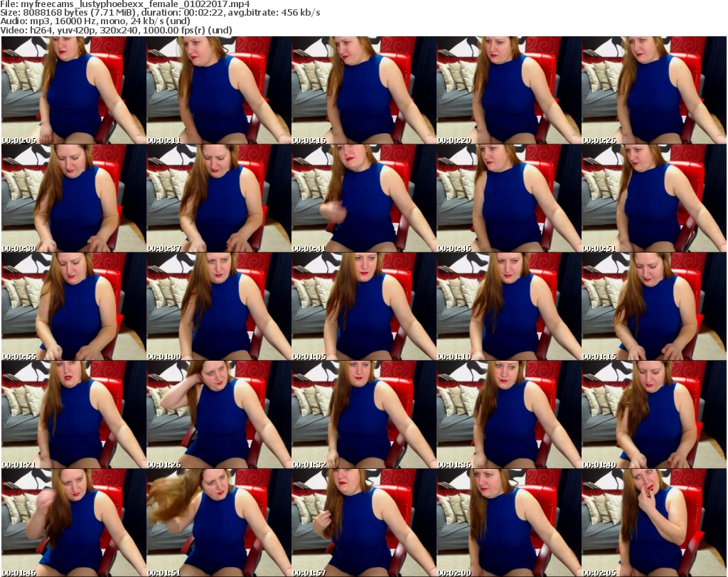Choose the frame stamped 00:01:40
The image size is (728, 577).
tap(654, 415)
